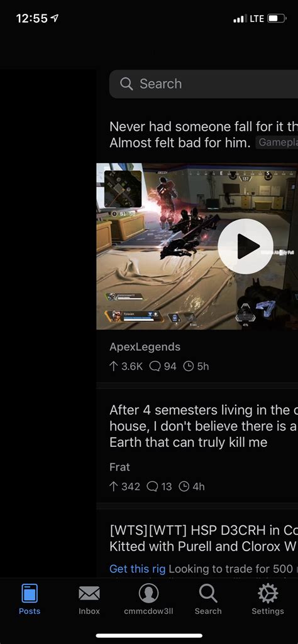The image size is (298, 644).
Task: Tap the comment bubble showing 94
Action: [x=155, y=366]
